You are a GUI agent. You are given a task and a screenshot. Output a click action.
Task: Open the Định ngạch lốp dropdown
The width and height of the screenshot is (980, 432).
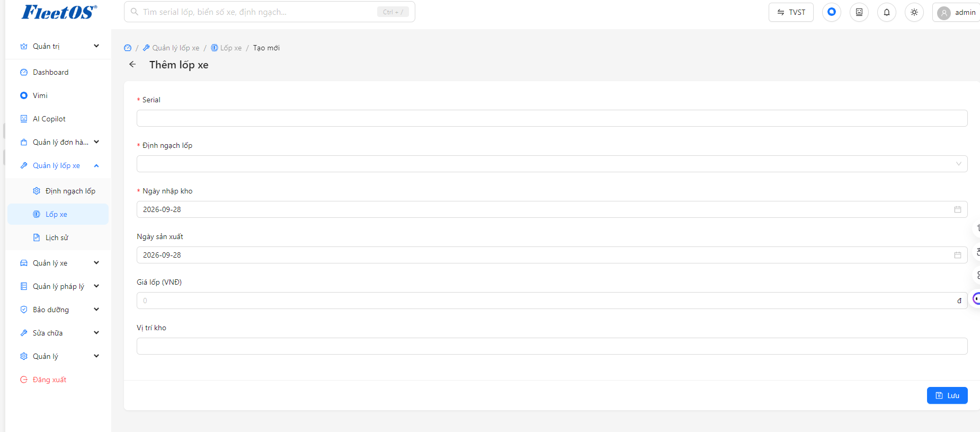(552, 164)
